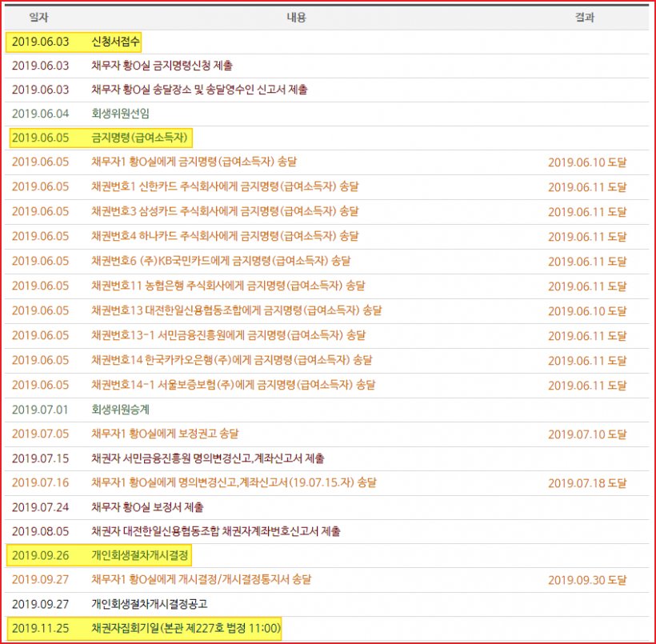
Task: Open 채무자 황O실 금지명령신청 제출 entry
Action: [x=162, y=66]
